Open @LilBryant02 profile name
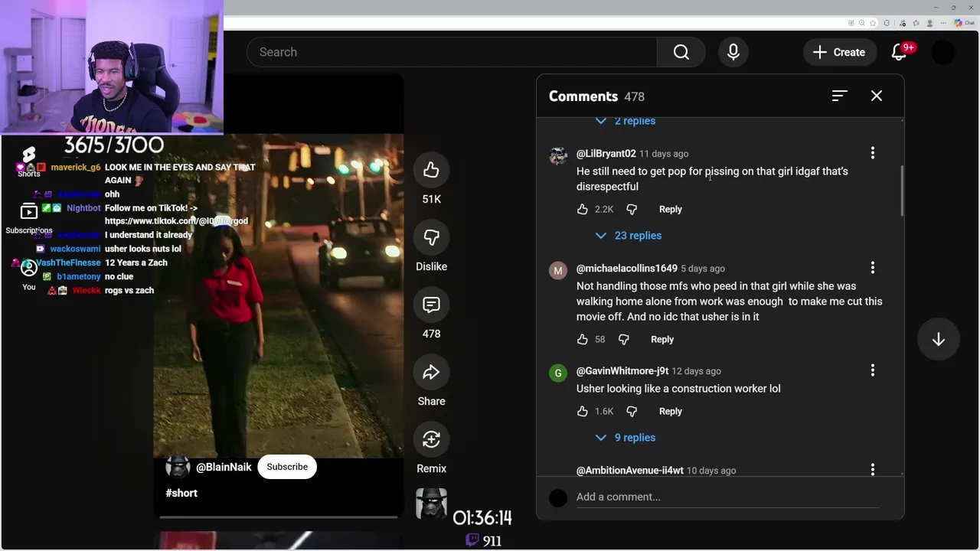Viewport: 980px width, 551px height. click(606, 154)
